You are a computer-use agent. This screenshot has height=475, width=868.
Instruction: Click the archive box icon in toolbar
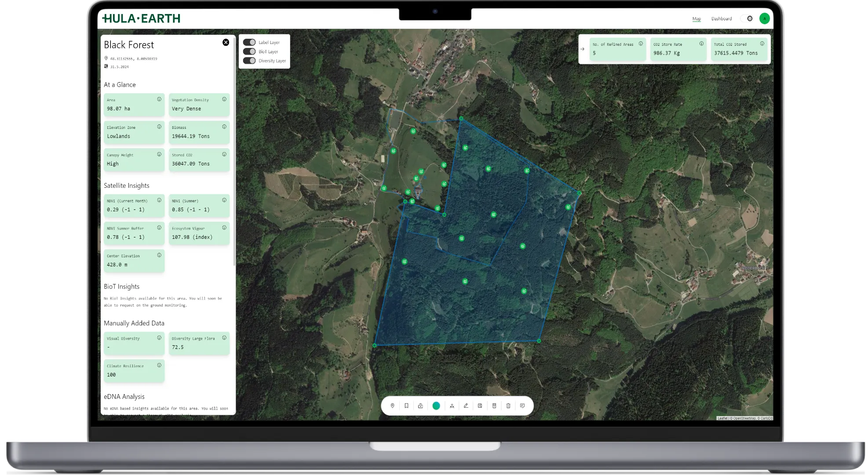[494, 406]
